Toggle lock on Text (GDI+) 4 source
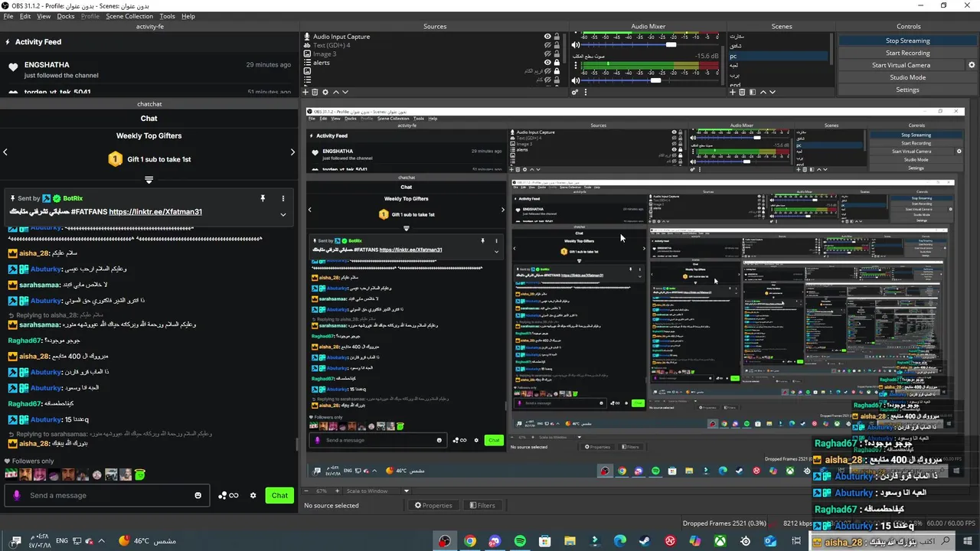 pos(557,45)
